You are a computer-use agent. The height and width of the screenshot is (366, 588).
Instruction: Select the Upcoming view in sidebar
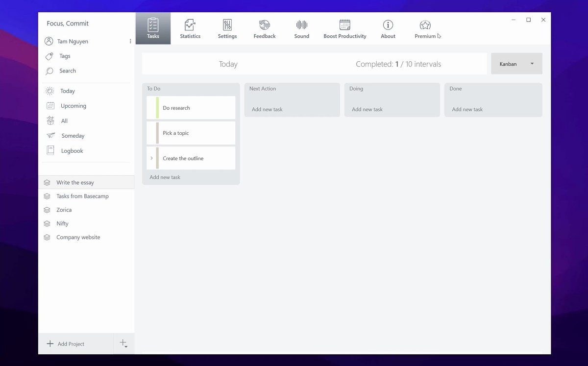pyautogui.click(x=73, y=106)
